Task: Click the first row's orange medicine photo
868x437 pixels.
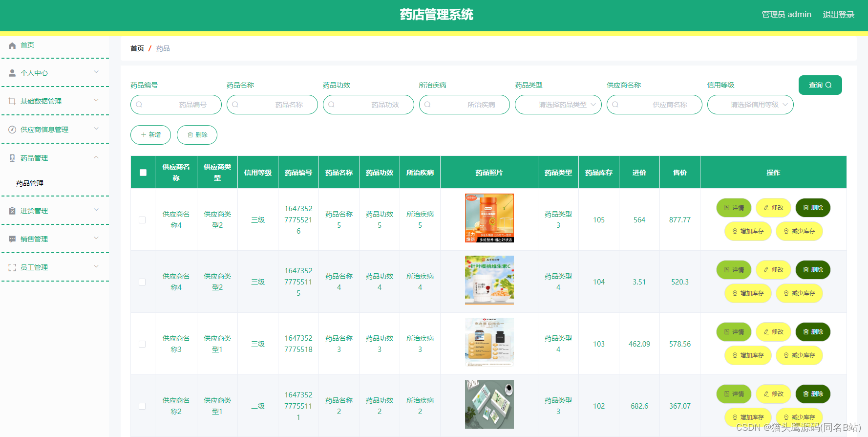Action: click(x=489, y=218)
